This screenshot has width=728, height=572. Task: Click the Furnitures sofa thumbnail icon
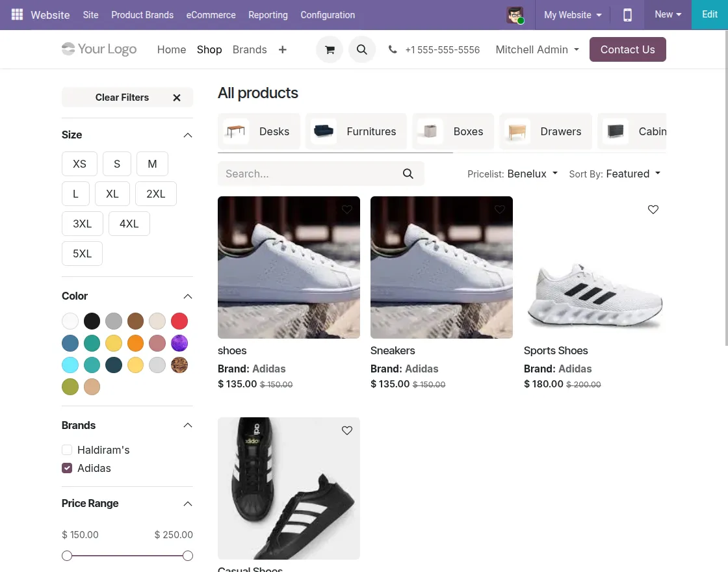[x=324, y=131]
